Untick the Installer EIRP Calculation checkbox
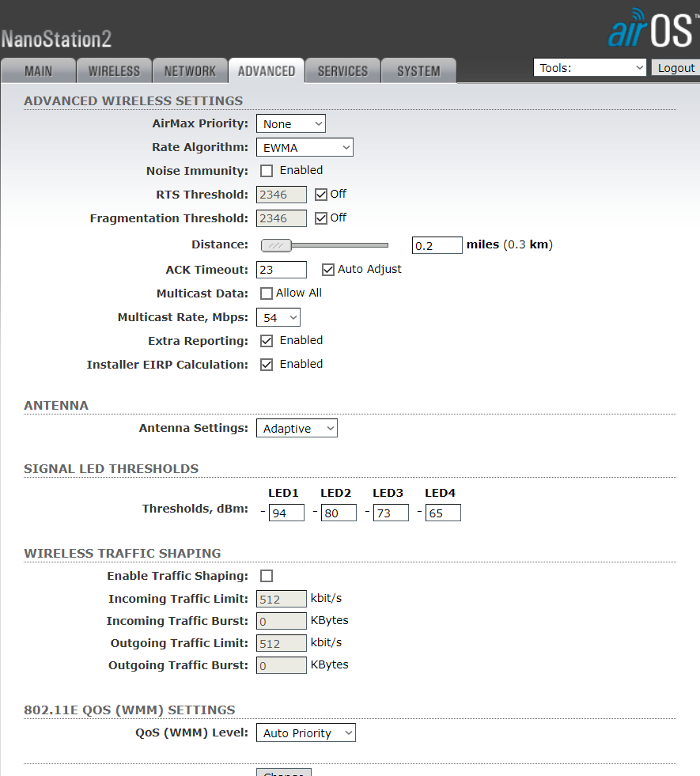 pyautogui.click(x=267, y=365)
